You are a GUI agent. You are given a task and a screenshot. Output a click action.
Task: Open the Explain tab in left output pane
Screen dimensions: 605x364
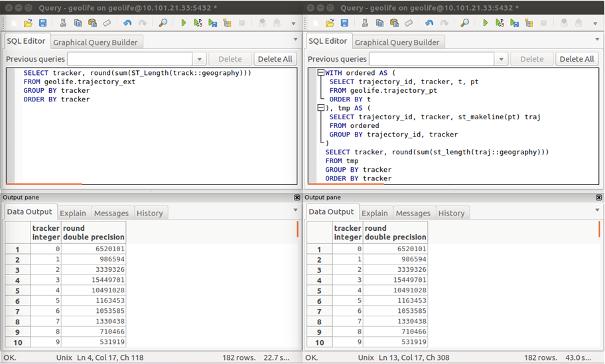pyautogui.click(x=73, y=213)
